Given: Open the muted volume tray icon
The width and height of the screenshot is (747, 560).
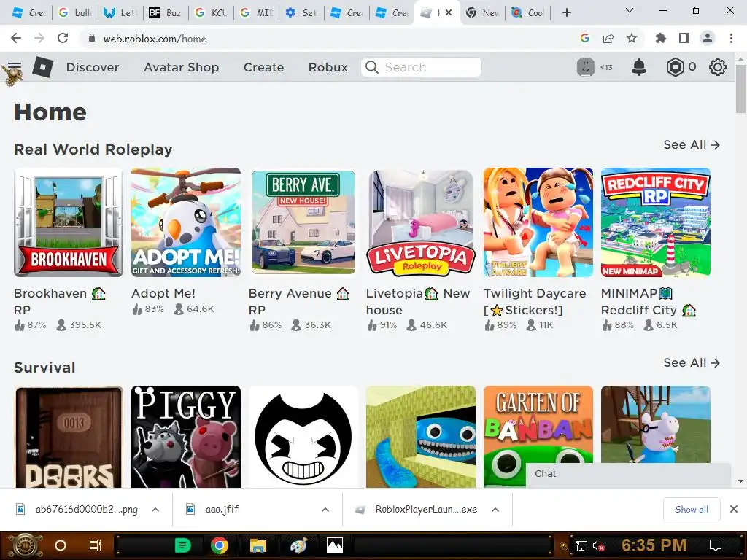Looking at the screenshot, I should (x=599, y=545).
